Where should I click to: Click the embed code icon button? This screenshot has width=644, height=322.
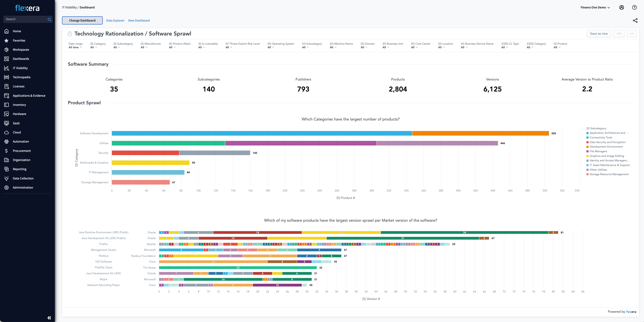(619, 33)
